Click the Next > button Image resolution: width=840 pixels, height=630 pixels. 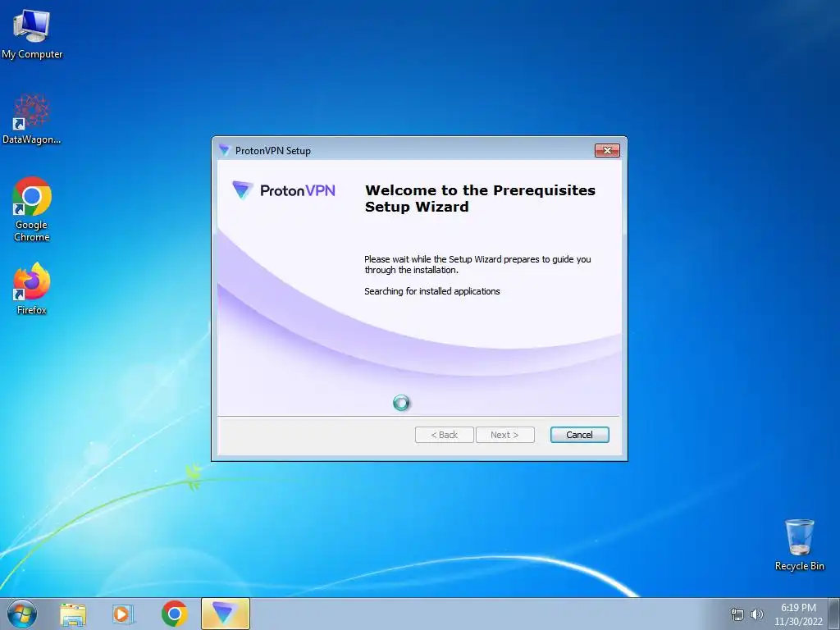point(504,435)
